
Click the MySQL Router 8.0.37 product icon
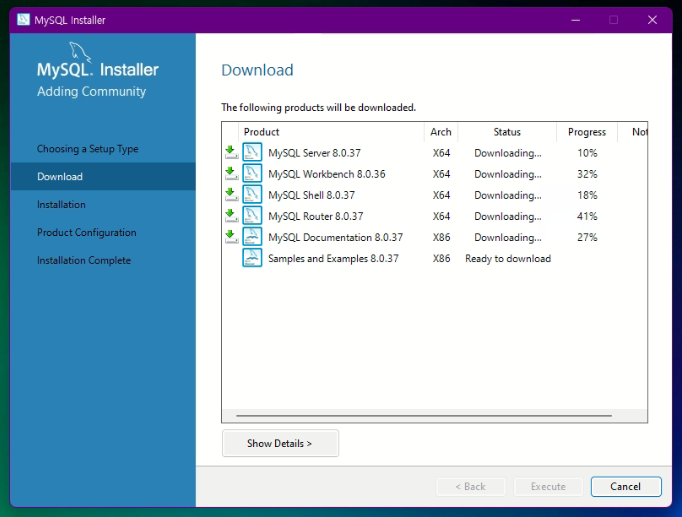252,216
